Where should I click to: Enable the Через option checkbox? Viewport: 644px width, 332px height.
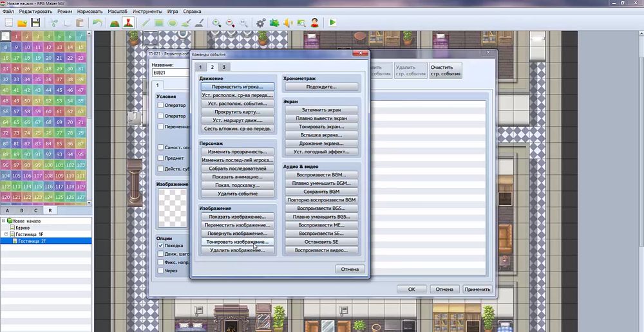(160, 270)
